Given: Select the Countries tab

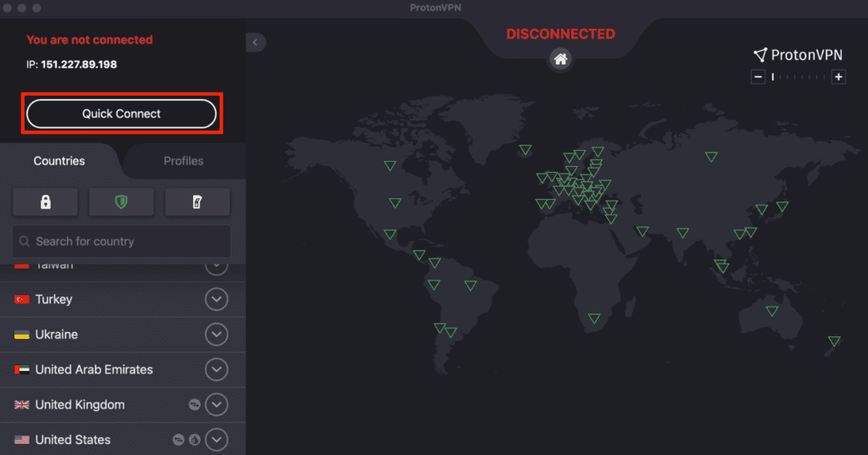Looking at the screenshot, I should [x=59, y=161].
